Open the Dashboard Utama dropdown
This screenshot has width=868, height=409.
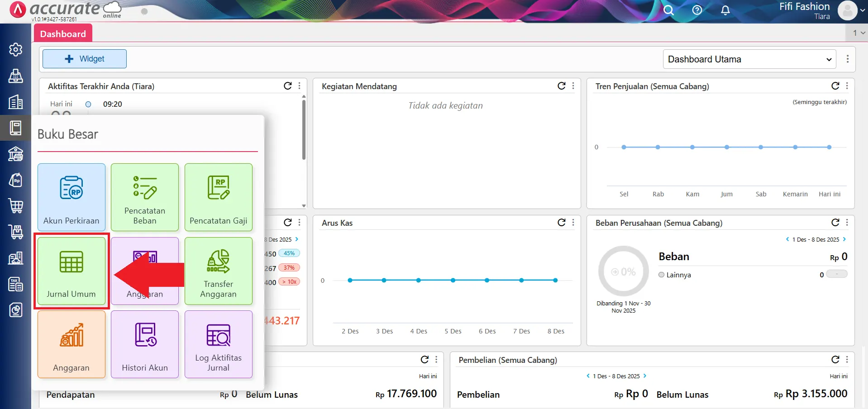(x=749, y=59)
